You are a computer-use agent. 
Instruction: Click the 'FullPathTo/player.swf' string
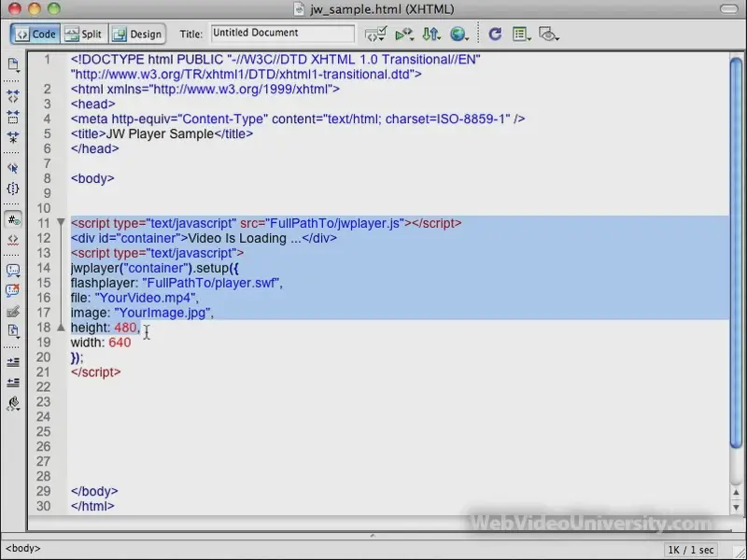pyautogui.click(x=211, y=283)
